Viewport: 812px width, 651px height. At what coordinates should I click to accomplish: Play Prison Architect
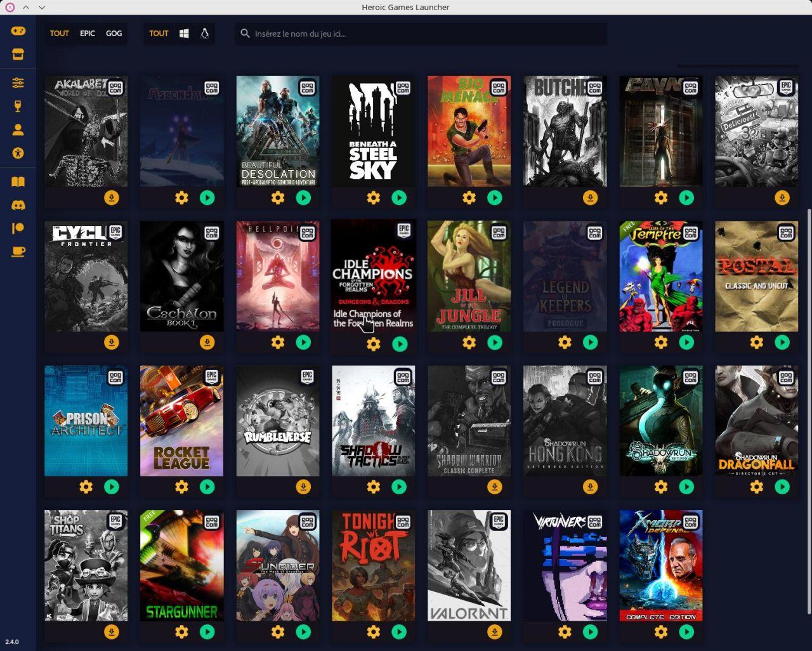tap(112, 487)
